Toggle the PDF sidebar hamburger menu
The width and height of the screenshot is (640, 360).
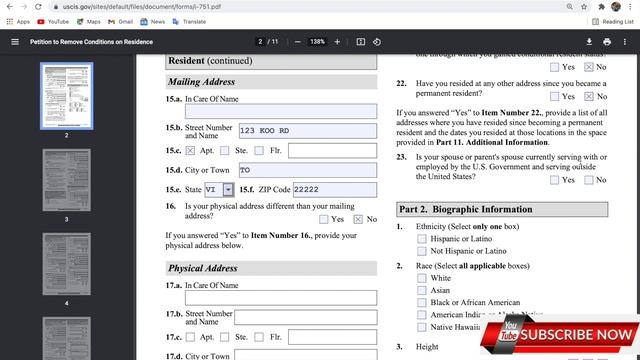click(x=15, y=42)
